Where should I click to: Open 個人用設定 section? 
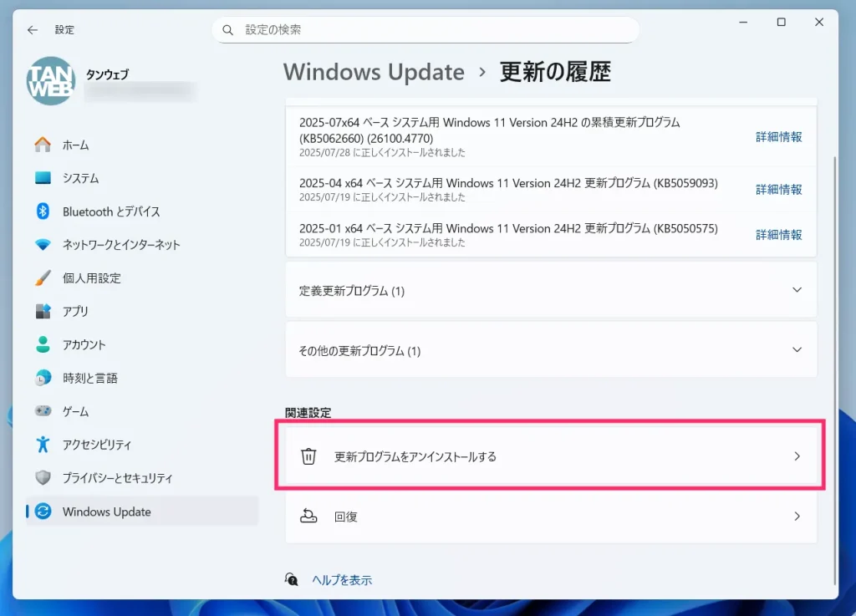tap(142, 277)
